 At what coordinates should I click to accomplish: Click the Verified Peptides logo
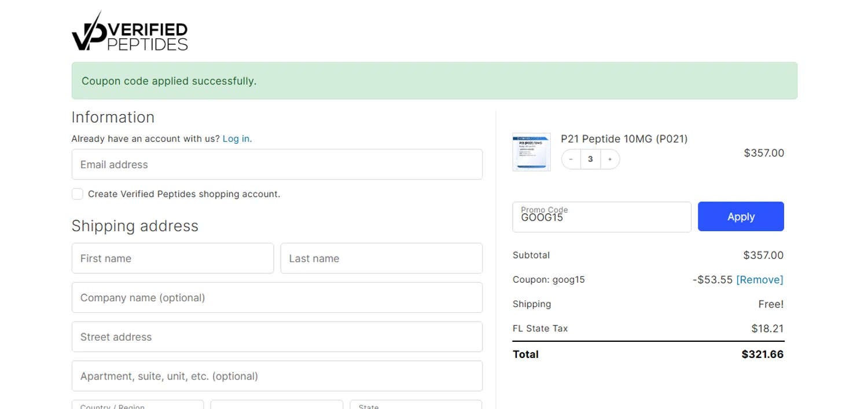tap(130, 31)
